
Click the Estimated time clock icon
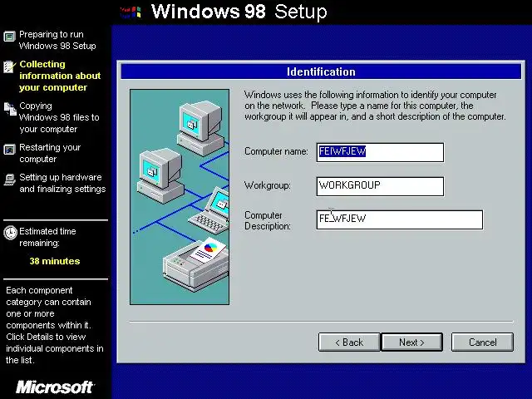[10, 233]
